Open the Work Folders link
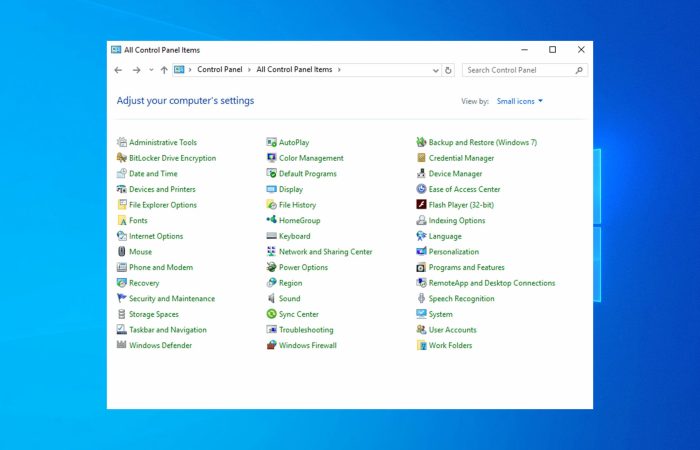Screen dimensions: 700x450 tap(450, 346)
